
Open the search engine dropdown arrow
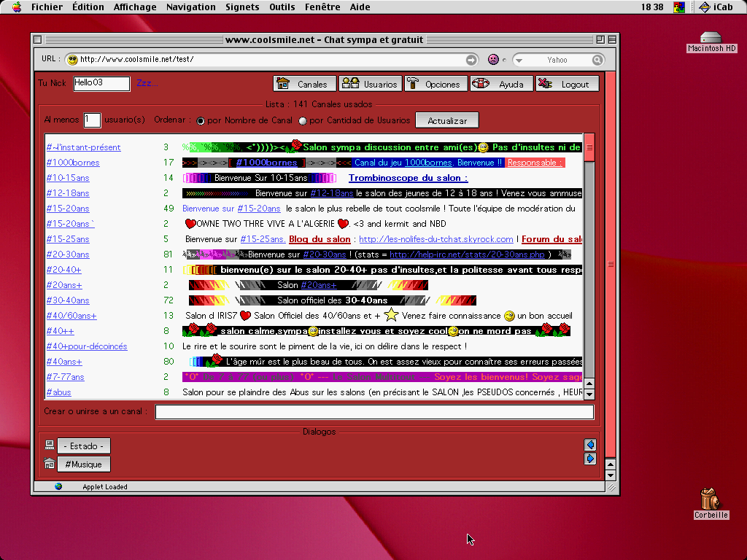pos(519,60)
